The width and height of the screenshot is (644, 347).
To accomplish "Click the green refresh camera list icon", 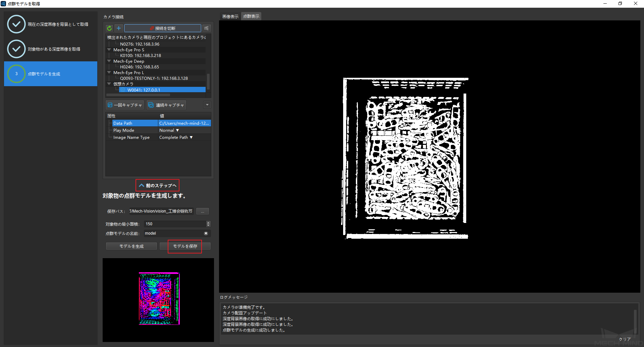I will click(109, 28).
